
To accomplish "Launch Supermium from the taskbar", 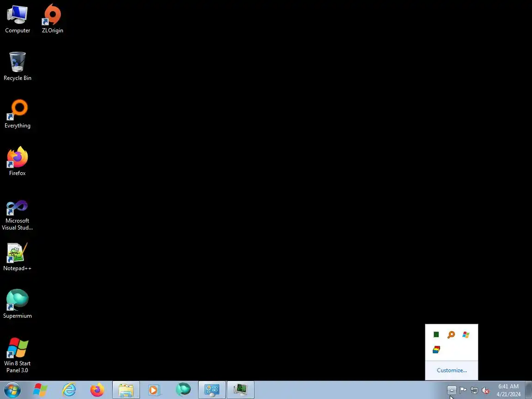I will [183, 390].
